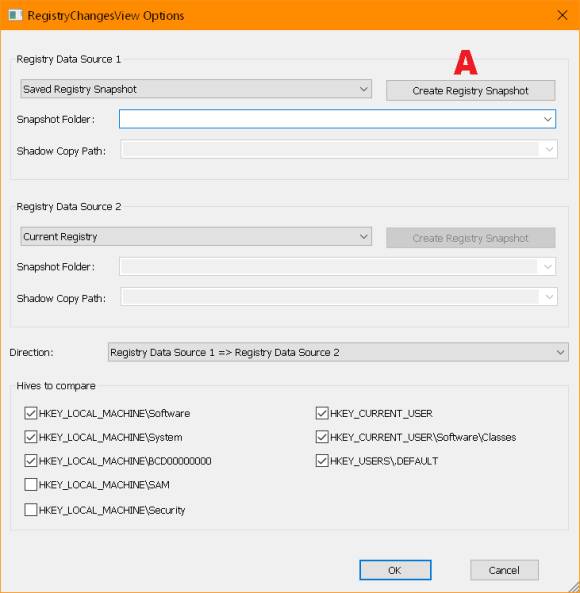Toggle HKEY_LOCAL_MACHINE\BCD00000000 checkbox
Viewport: 580px width, 593px height.
tap(30, 461)
